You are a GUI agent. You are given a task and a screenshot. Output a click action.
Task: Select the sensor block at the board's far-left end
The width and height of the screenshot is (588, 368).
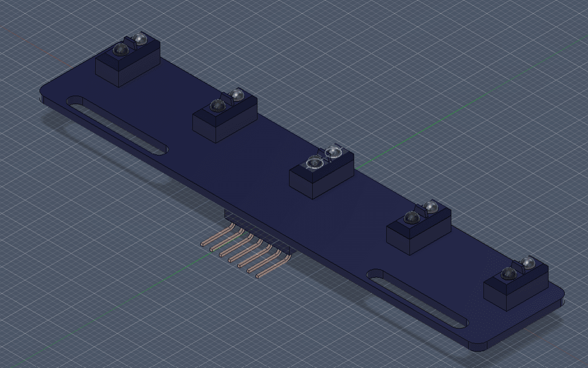128,60
